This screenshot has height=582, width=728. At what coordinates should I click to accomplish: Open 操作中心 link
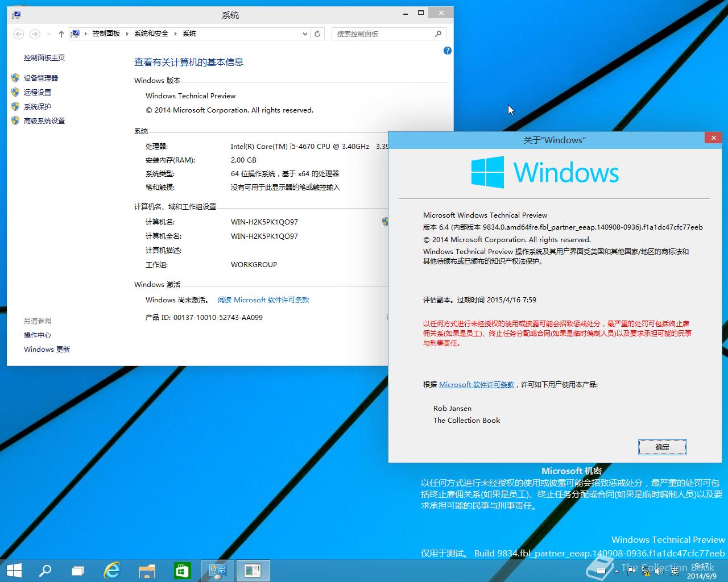38,335
